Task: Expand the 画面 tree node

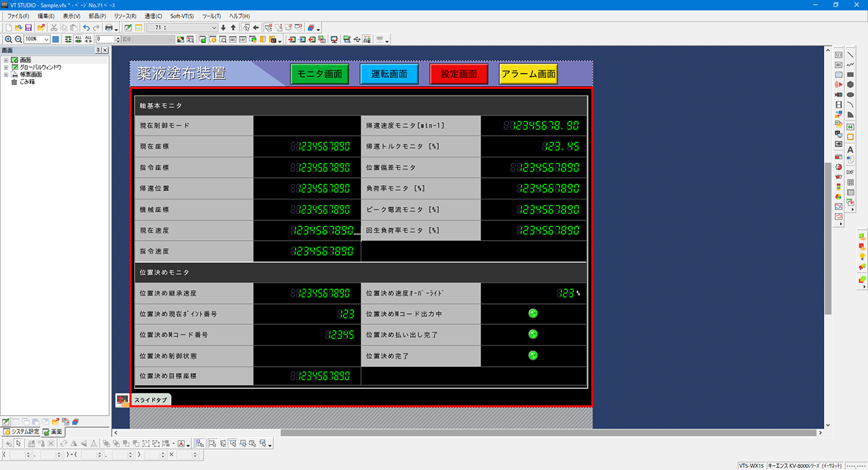Action: (x=6, y=60)
